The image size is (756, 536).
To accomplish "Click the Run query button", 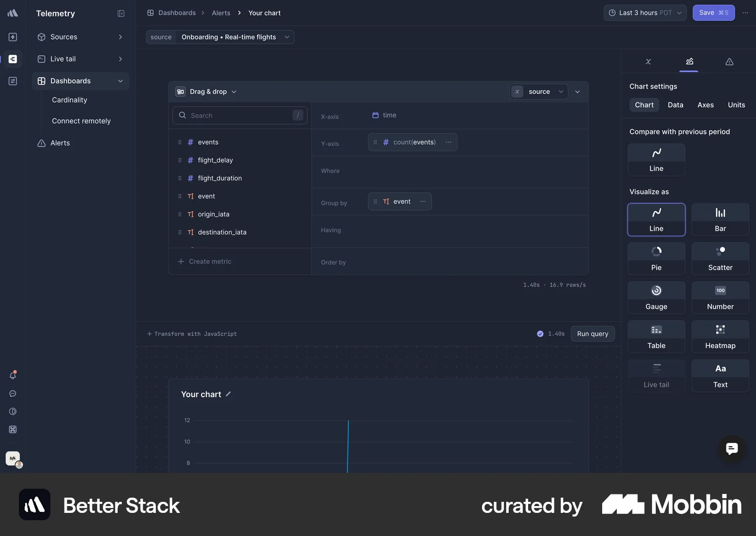I will coord(592,334).
